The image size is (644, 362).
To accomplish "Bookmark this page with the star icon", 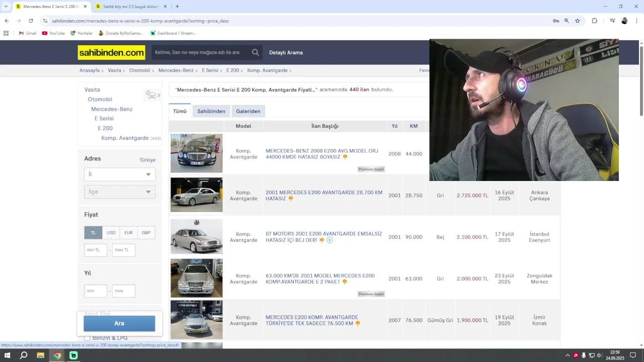I will coord(578,21).
